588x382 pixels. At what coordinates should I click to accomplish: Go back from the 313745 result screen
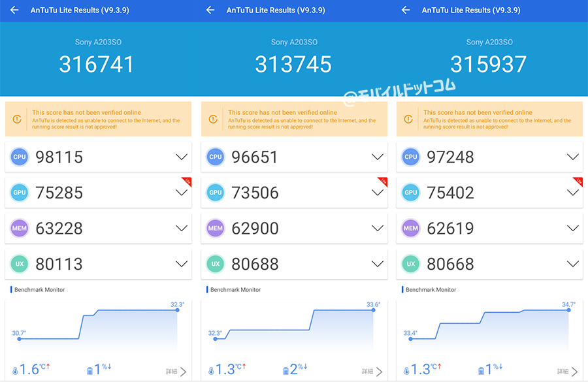tap(210, 10)
